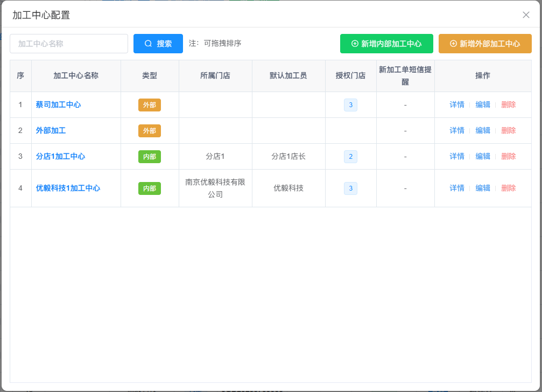Click the orange 外部 tag in row 2
This screenshot has height=392, width=542.
(150, 130)
